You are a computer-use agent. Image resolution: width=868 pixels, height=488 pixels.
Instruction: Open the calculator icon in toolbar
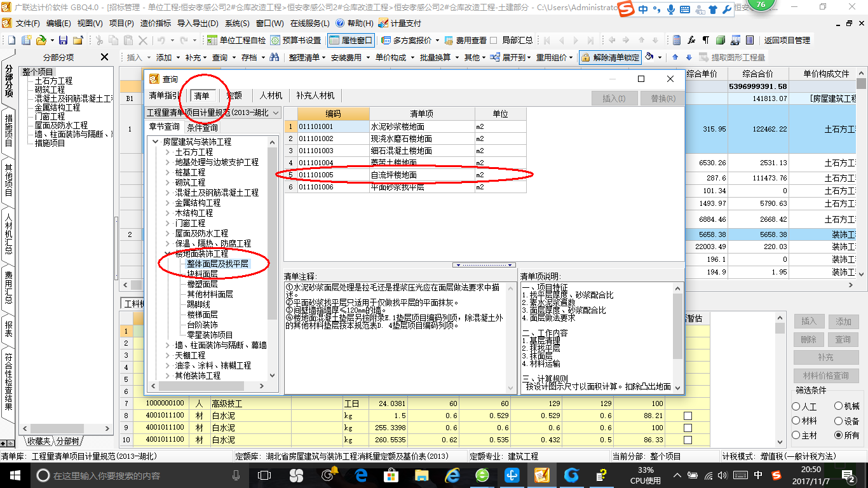coord(677,40)
